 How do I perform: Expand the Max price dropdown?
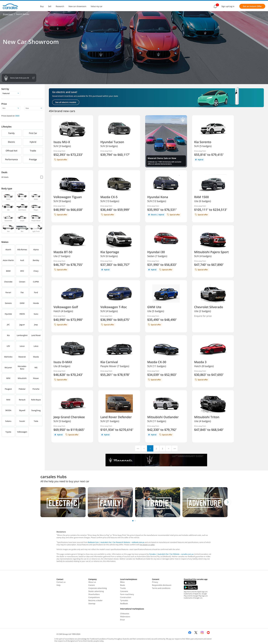pos(34,108)
